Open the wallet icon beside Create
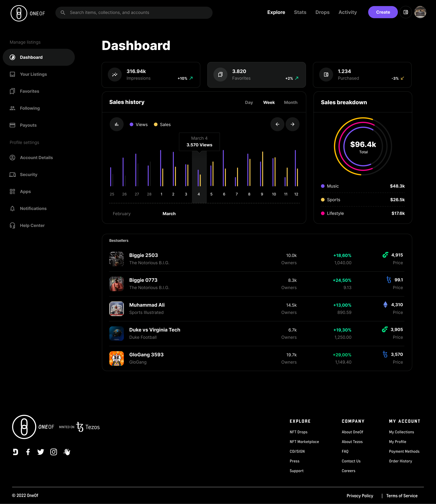The height and width of the screenshot is (504, 436). pos(406,12)
